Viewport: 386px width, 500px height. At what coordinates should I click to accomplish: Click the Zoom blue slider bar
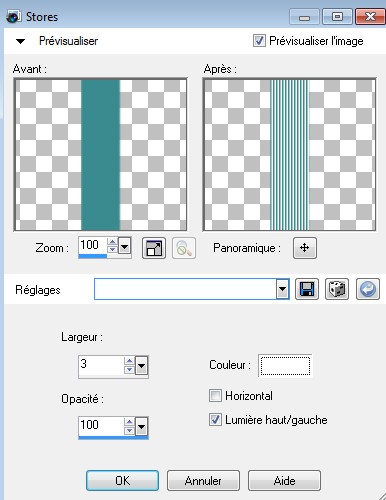click(x=93, y=256)
